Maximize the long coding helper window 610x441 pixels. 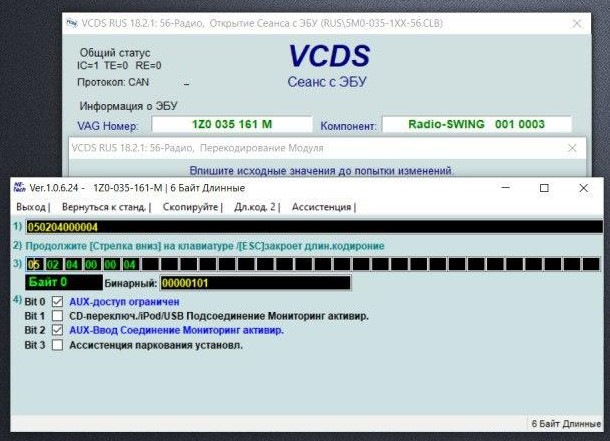(x=544, y=188)
